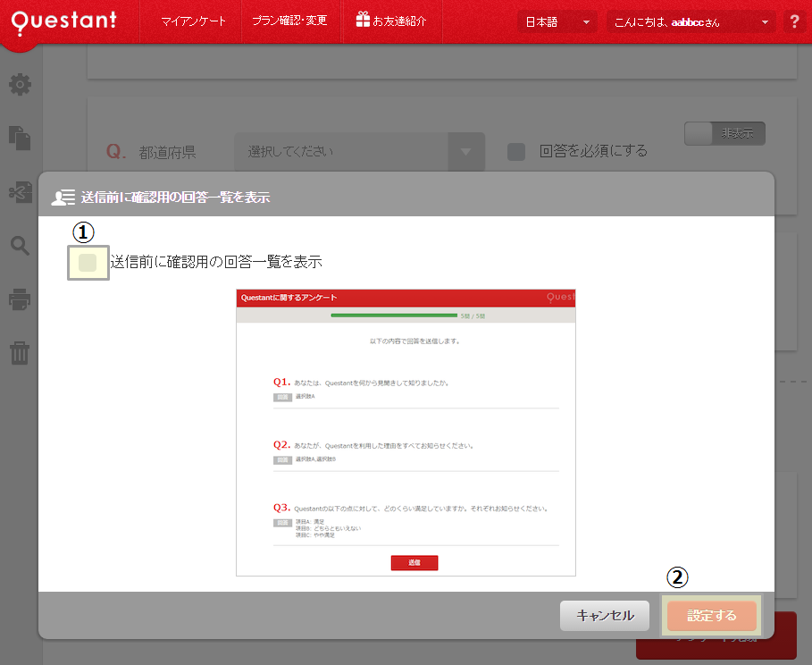This screenshot has width=812, height=665.
Task: Click the 都道府県 question label
Action: 167,152
